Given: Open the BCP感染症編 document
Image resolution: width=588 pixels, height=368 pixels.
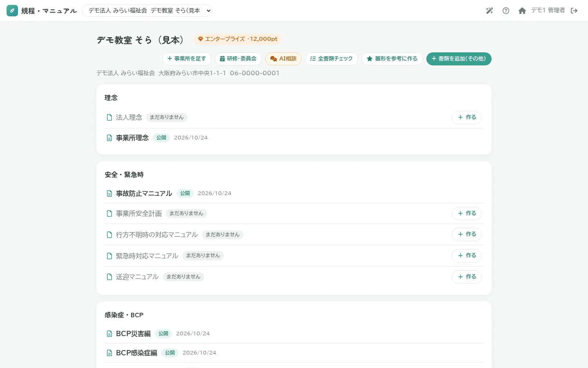Looking at the screenshot, I should click(136, 353).
